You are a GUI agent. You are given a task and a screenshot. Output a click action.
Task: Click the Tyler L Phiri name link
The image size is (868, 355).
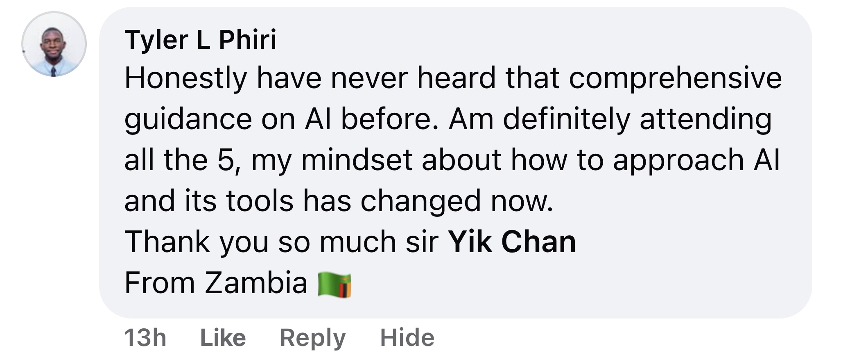pyautogui.click(x=201, y=40)
